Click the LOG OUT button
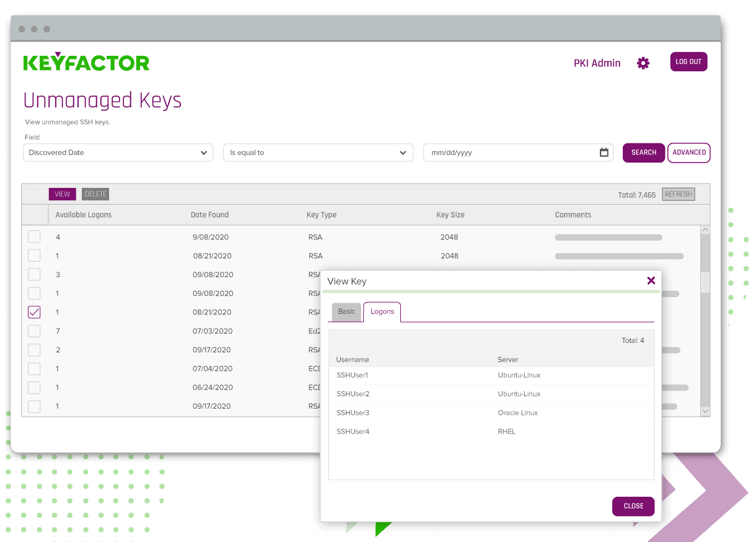This screenshot has width=756, height=542. [x=688, y=62]
